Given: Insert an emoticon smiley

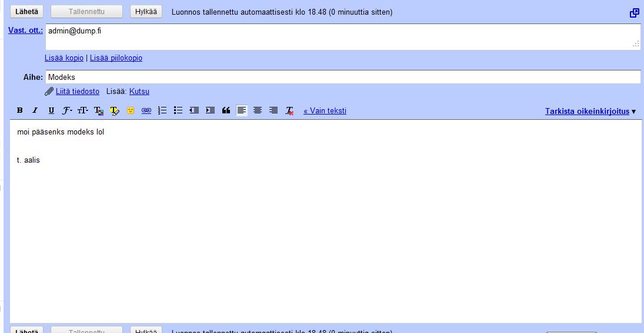Looking at the screenshot, I should tap(131, 110).
